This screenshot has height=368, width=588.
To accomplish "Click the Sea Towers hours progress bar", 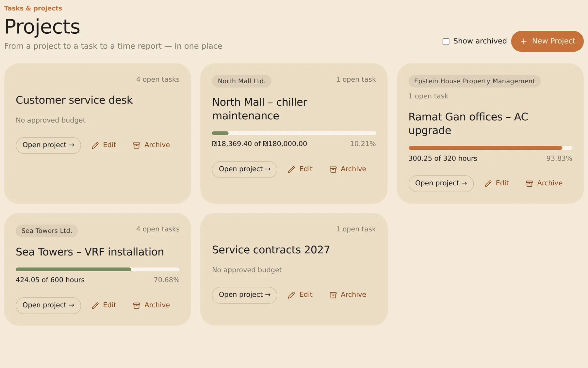I will [x=98, y=269].
